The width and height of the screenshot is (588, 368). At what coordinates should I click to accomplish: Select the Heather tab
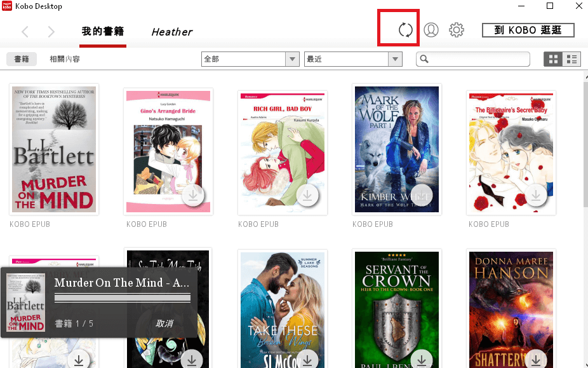tap(171, 32)
